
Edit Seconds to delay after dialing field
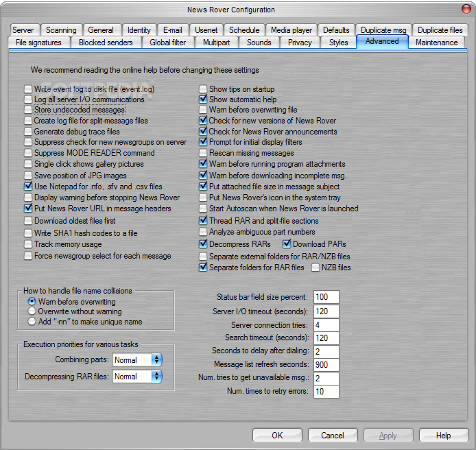(x=326, y=352)
